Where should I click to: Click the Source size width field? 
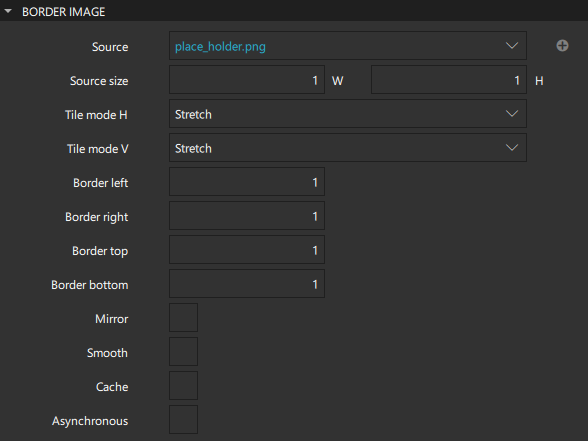pos(247,80)
